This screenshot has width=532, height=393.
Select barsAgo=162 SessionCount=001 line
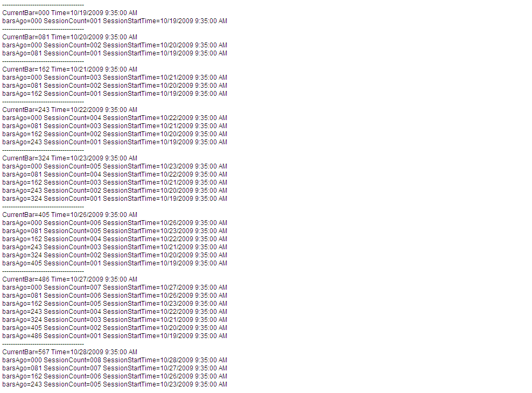pos(115,94)
